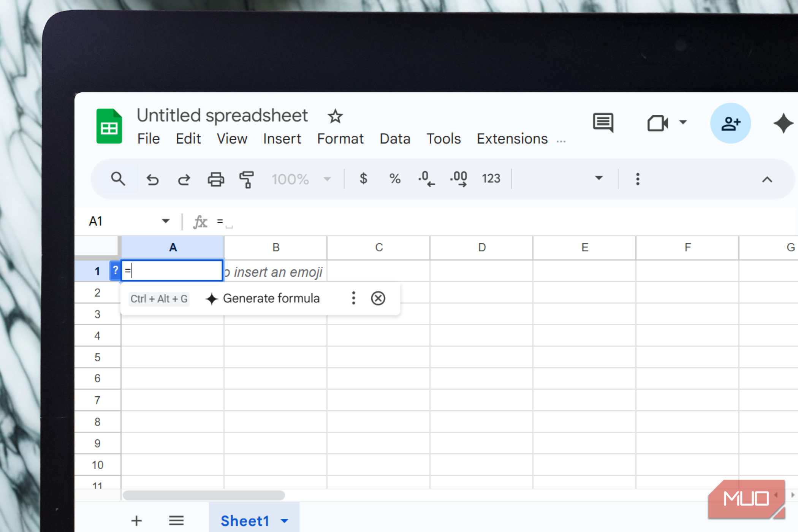Decrease decimal places using the toolbar icon
This screenshot has width=798, height=532.
pyautogui.click(x=426, y=179)
